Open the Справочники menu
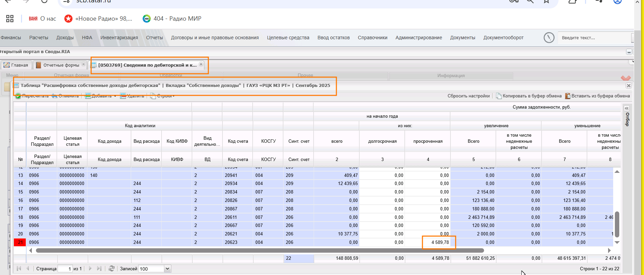The image size is (644, 275). [372, 38]
